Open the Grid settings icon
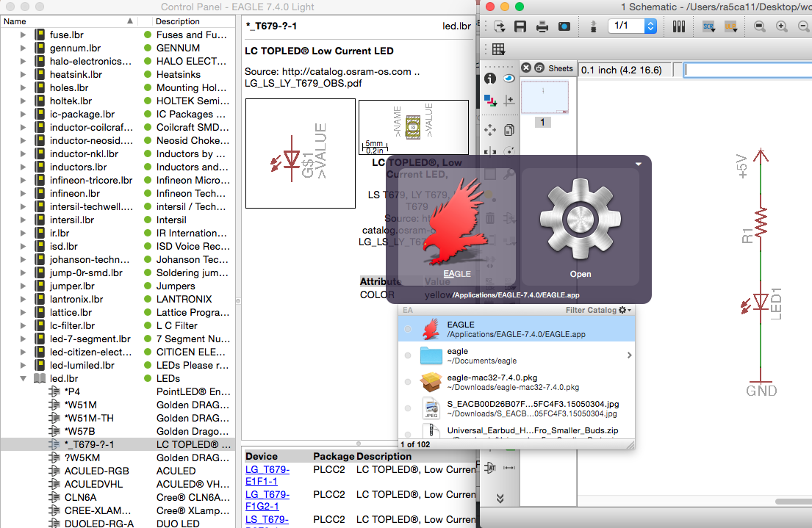Image resolution: width=812 pixels, height=528 pixels. point(498,49)
